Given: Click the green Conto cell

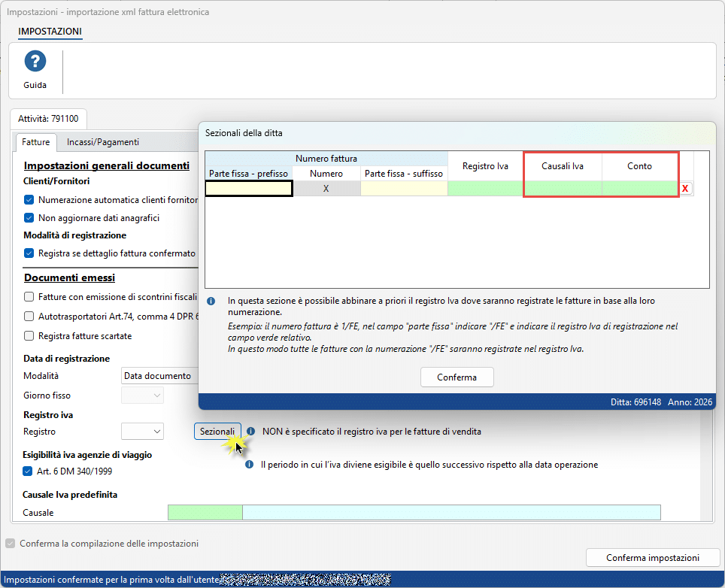Looking at the screenshot, I should point(640,189).
